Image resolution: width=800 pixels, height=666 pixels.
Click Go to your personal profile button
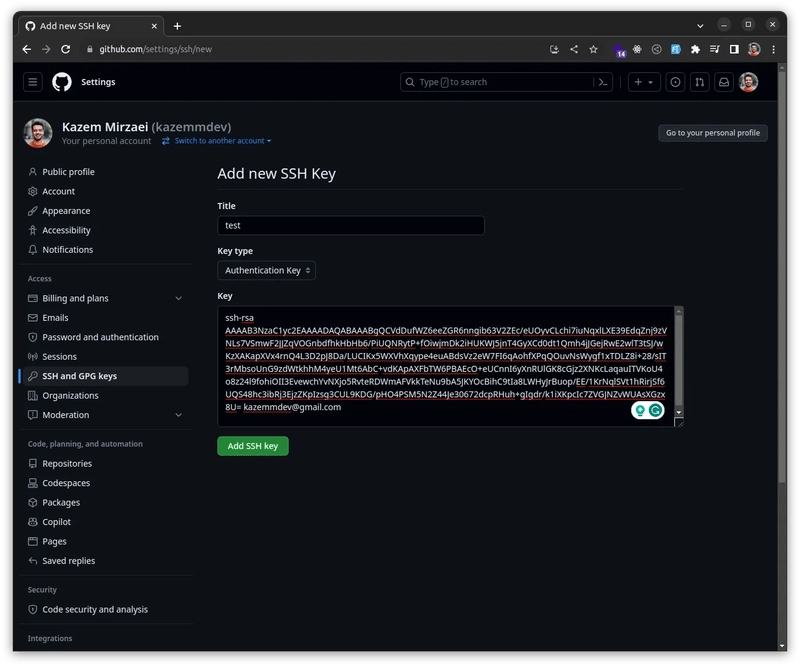click(x=713, y=133)
